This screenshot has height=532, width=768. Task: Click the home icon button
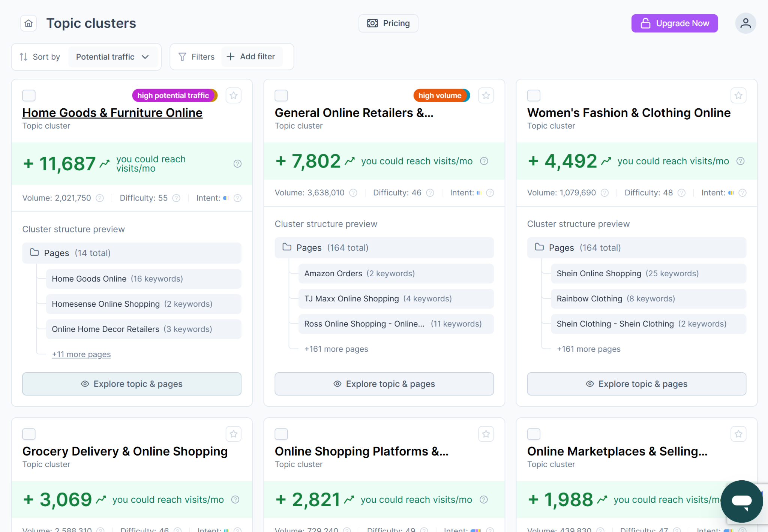pyautogui.click(x=28, y=24)
